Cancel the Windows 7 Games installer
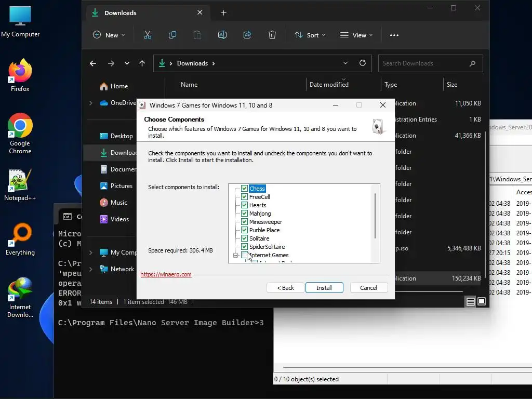Viewport: 532px width, 399px height. (x=368, y=288)
